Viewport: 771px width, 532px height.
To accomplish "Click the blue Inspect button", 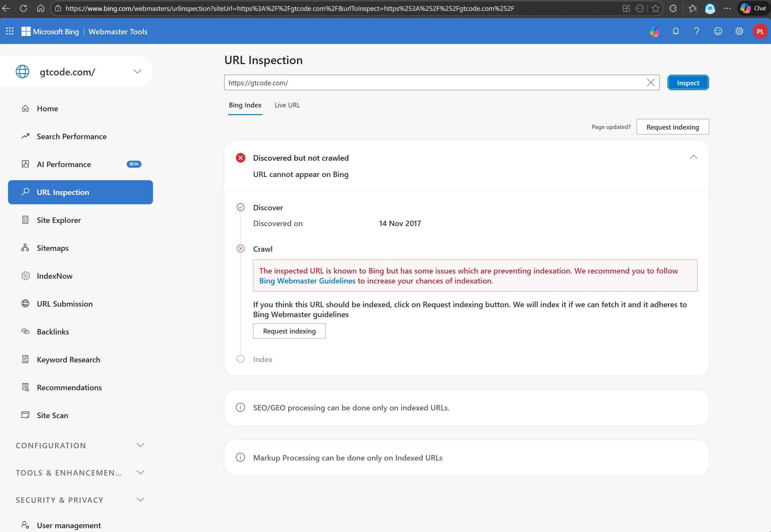I will pyautogui.click(x=688, y=83).
